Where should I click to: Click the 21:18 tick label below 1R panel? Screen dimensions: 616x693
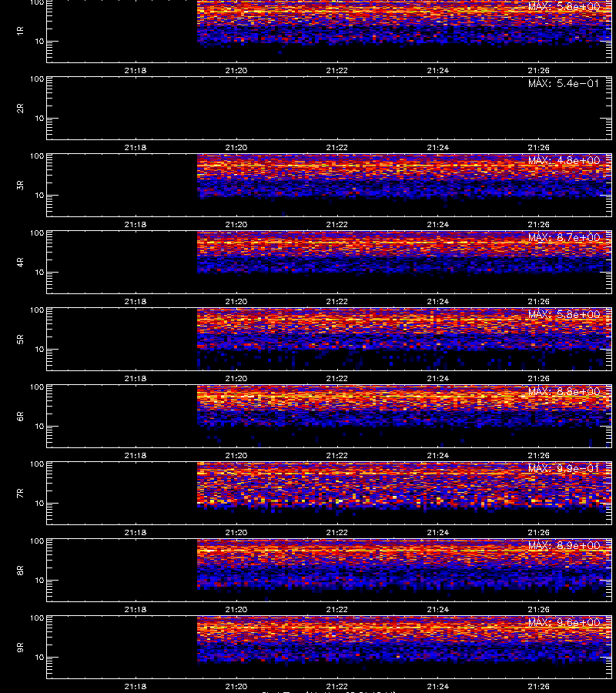(136, 70)
